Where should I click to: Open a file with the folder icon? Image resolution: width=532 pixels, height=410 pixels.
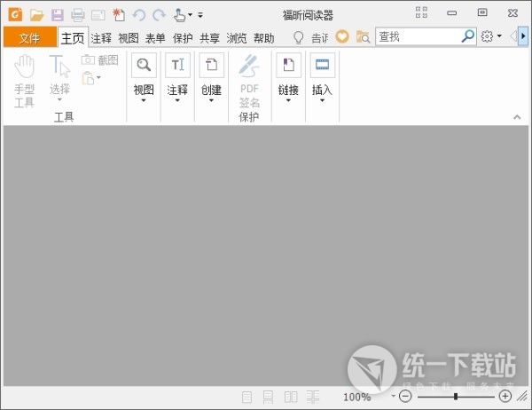36,15
